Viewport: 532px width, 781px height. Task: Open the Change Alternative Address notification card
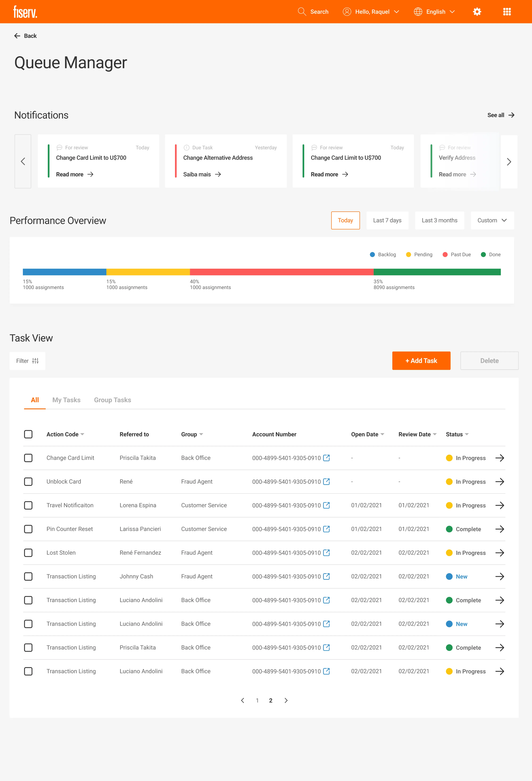[226, 161]
